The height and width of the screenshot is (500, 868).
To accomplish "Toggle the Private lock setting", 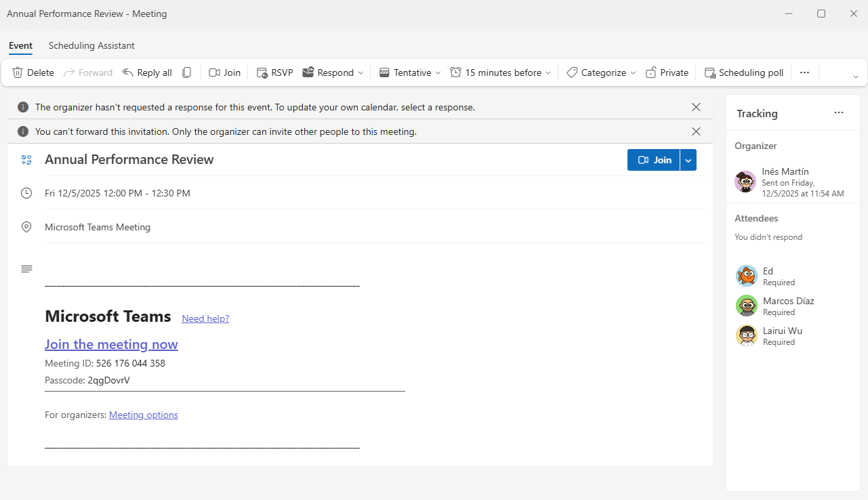I will click(x=667, y=72).
